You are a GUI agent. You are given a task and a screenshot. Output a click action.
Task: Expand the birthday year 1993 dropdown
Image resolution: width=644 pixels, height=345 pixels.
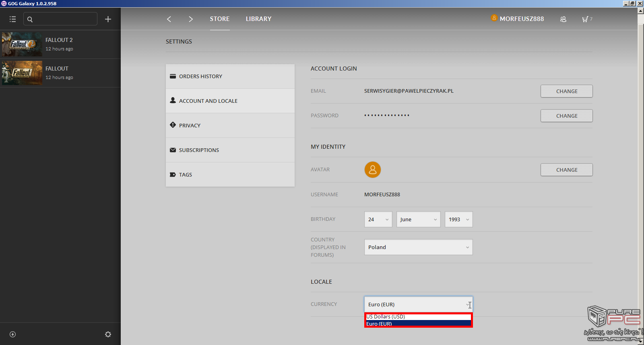(x=459, y=219)
